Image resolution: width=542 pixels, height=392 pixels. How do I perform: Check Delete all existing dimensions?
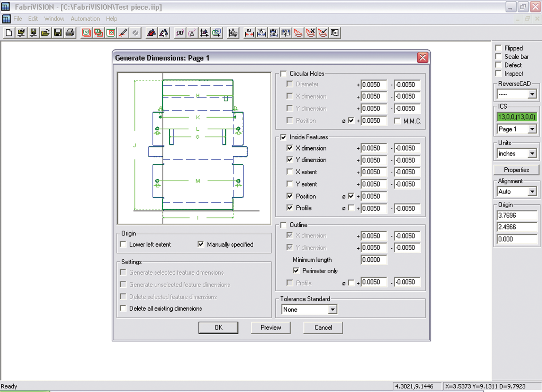[x=123, y=308]
